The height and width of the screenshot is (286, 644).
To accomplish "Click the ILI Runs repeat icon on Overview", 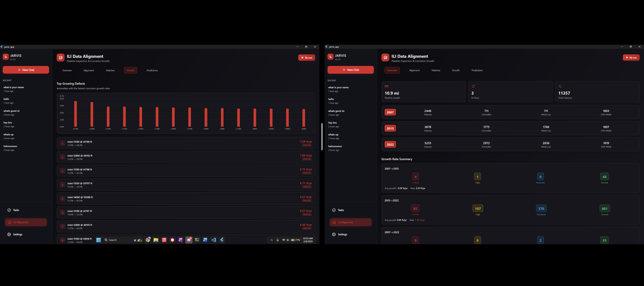I will tap(473, 86).
